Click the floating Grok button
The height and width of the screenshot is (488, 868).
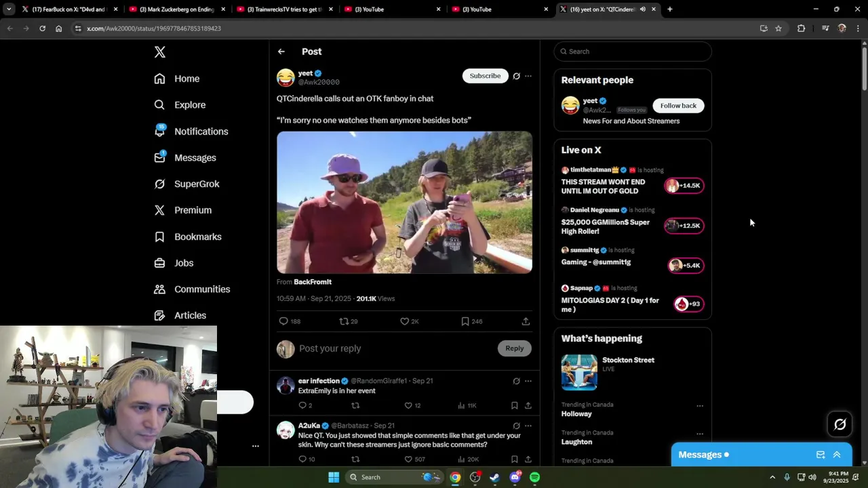click(x=840, y=424)
